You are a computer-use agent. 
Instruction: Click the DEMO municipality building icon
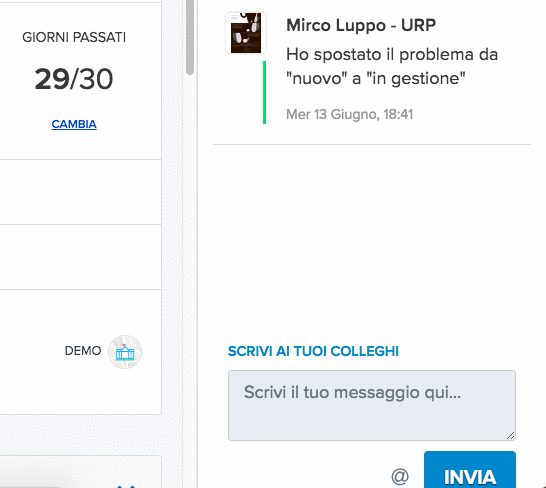[x=125, y=352]
